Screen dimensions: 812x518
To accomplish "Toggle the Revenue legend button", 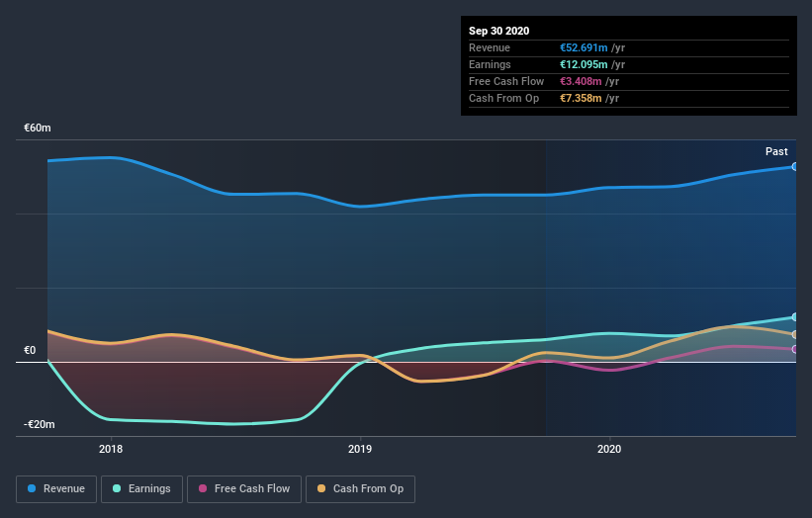I will pyautogui.click(x=56, y=489).
